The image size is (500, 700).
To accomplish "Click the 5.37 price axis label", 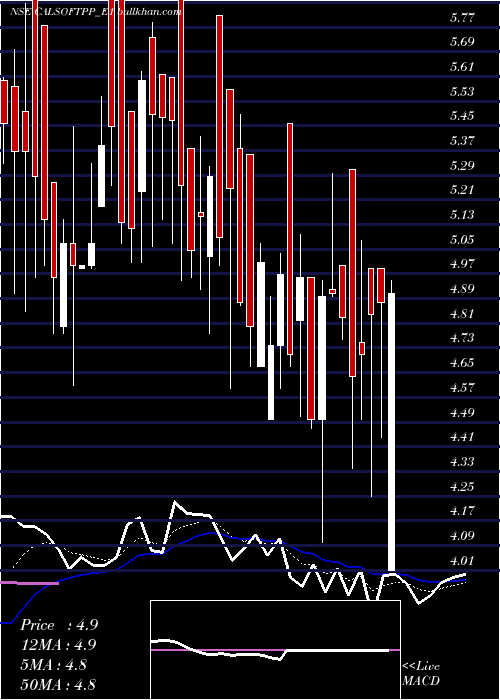I will tap(462, 141).
